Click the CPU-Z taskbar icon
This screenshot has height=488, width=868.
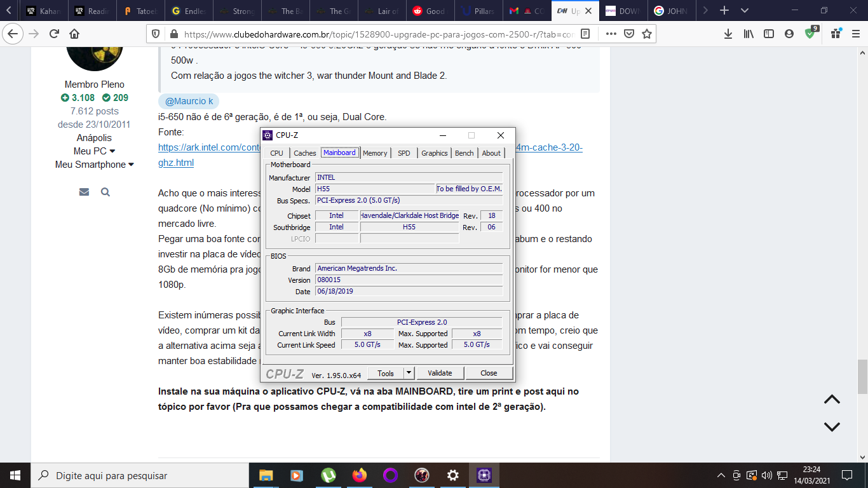pyautogui.click(x=484, y=475)
